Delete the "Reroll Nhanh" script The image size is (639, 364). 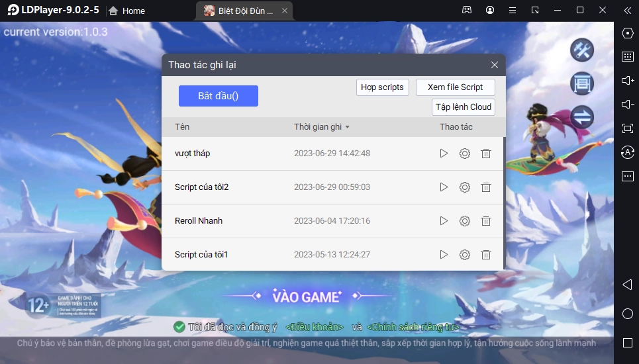pos(486,221)
